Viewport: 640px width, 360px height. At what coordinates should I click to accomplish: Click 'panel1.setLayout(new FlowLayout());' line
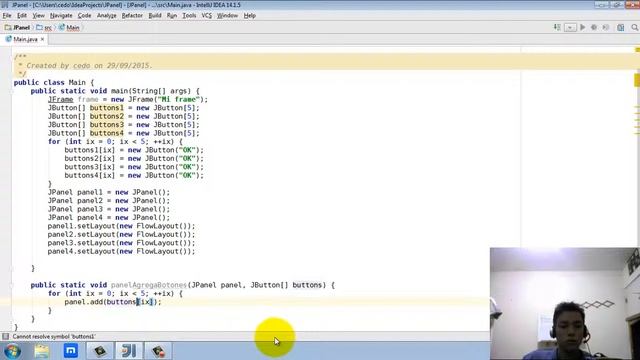121,226
